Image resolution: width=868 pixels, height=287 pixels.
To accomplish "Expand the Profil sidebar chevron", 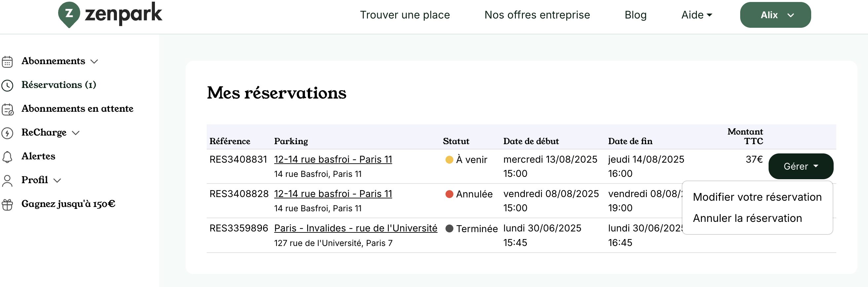I will click(57, 181).
